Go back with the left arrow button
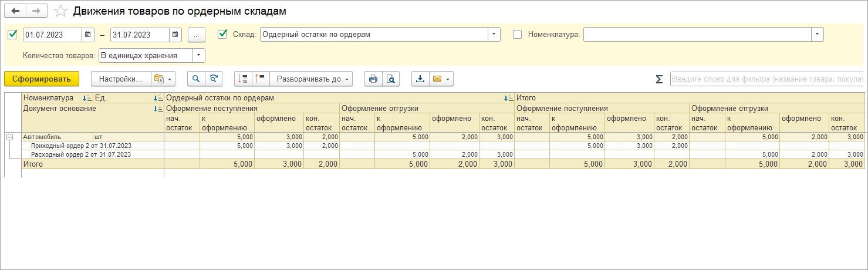 click(x=15, y=11)
